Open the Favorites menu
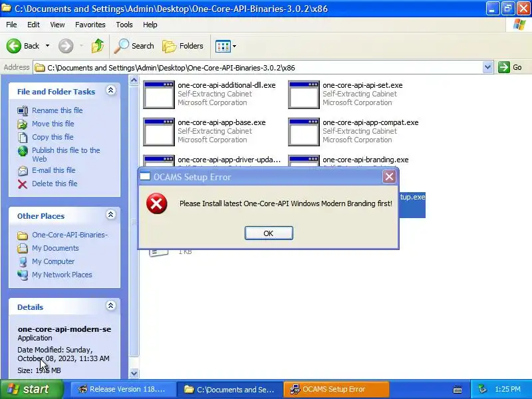Viewport: 532px width, 399px height. 90,25
